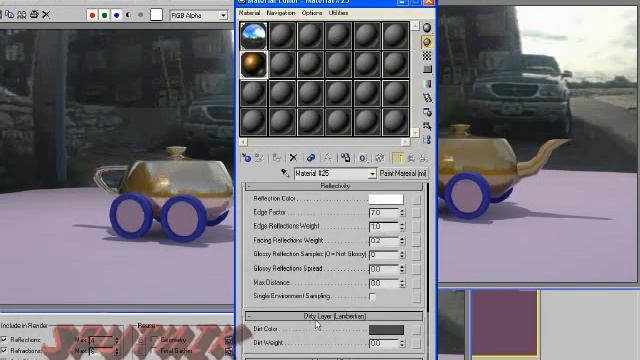
Task: Click Put Material to Scene icon
Action: (259, 158)
